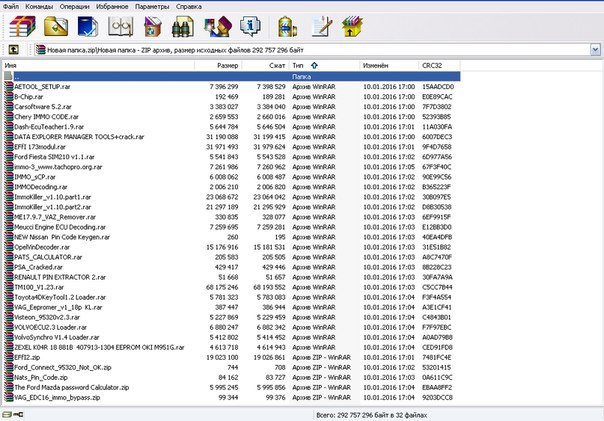Select RENAULT PIN EXTRACTOR 2.rar file
604x421 pixels.
(60, 277)
